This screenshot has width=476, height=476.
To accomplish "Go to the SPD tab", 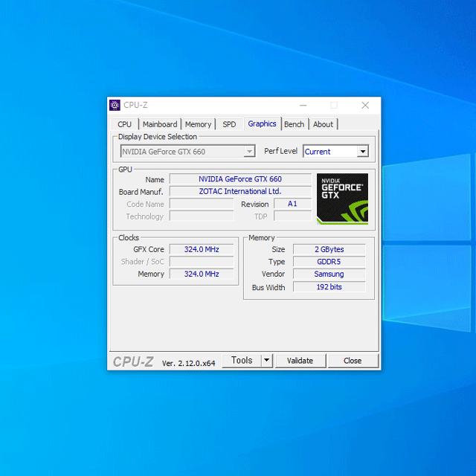I will [229, 124].
